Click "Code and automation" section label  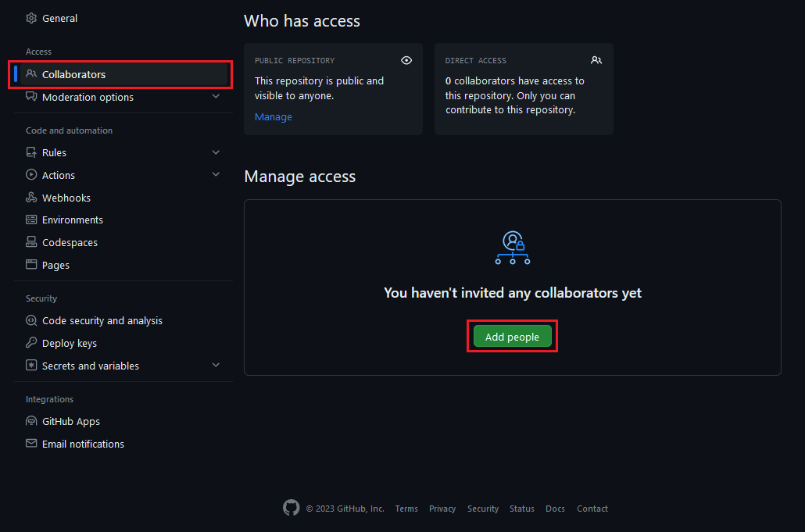[x=70, y=130]
